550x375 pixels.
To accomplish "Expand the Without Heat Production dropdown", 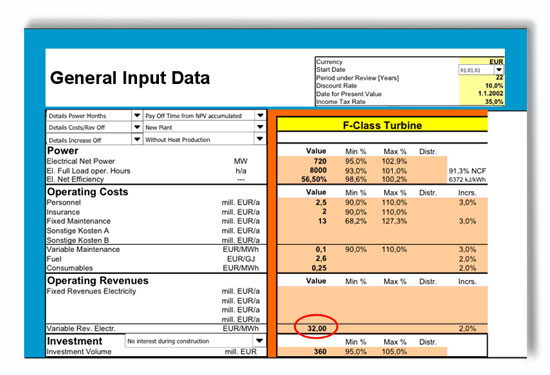I will [x=260, y=139].
